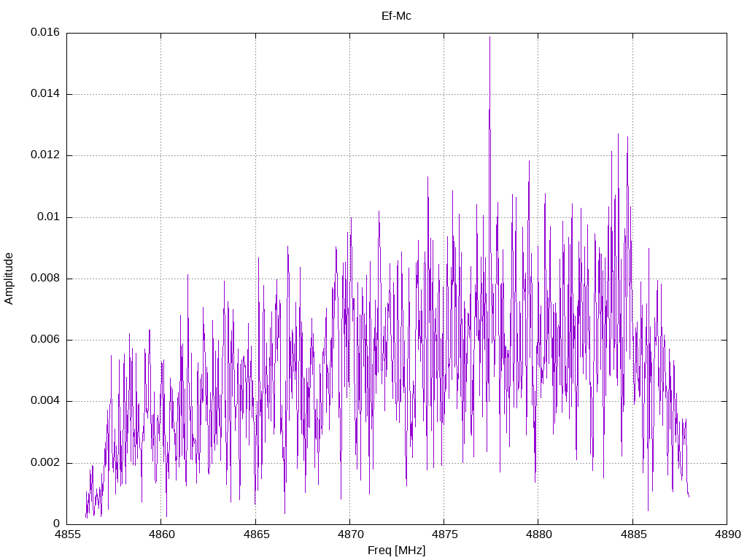The image size is (747, 560).
Task: Click the 4890 x-axis tick label
Action: click(x=726, y=536)
